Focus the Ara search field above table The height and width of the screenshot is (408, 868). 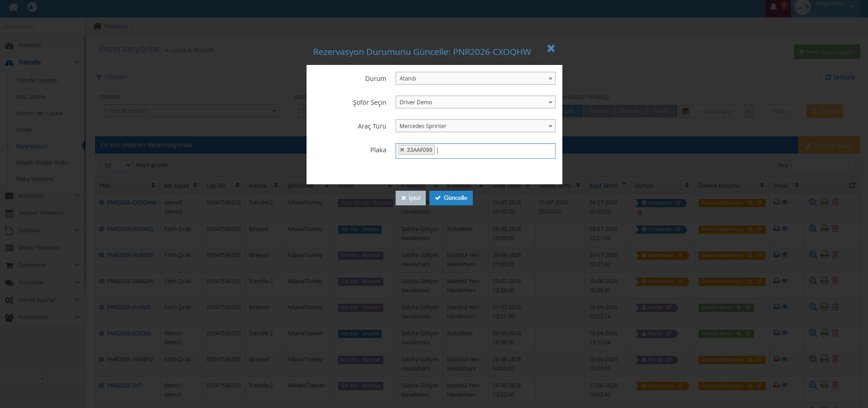[823, 166]
